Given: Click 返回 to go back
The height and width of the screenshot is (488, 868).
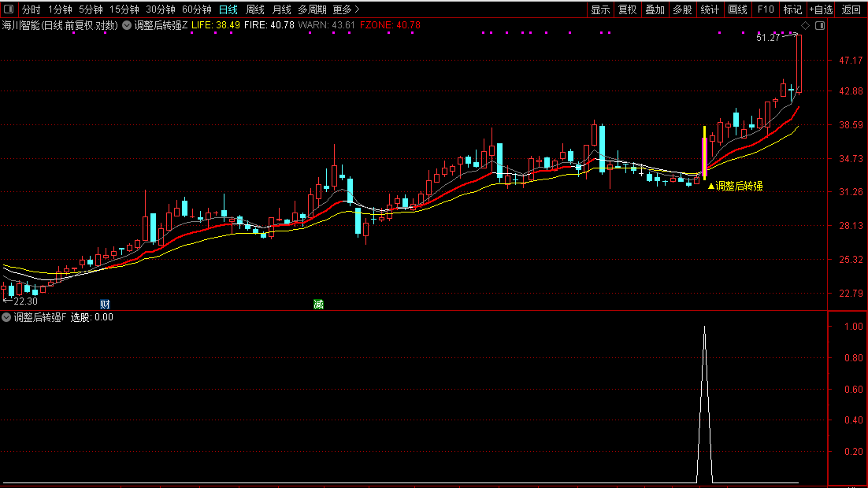Looking at the screenshot, I should [x=851, y=9].
